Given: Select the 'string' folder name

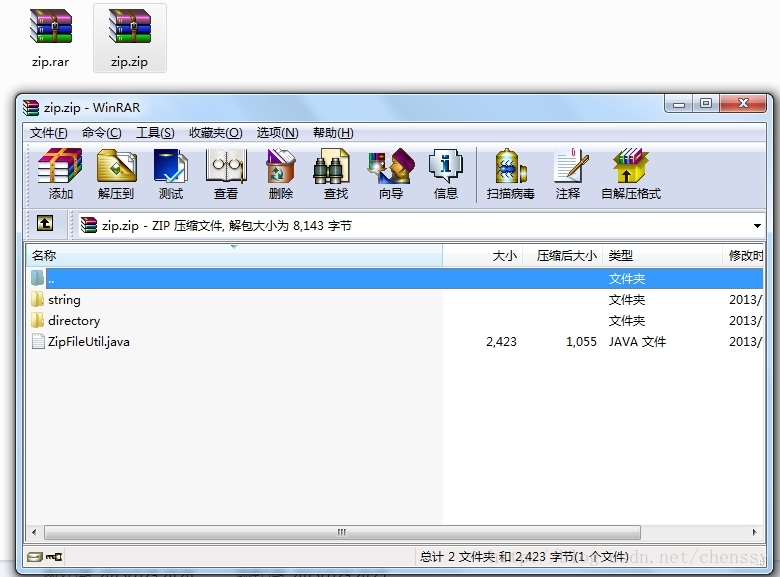Looking at the screenshot, I should [64, 300].
